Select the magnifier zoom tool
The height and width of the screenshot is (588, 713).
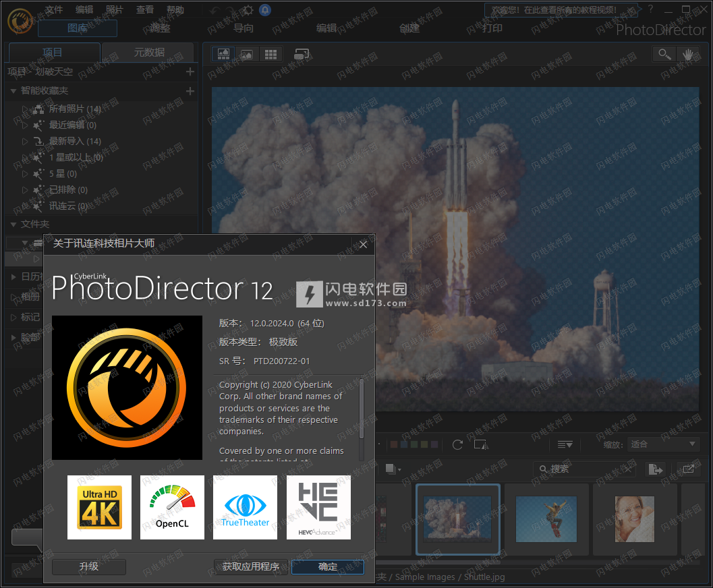(664, 55)
